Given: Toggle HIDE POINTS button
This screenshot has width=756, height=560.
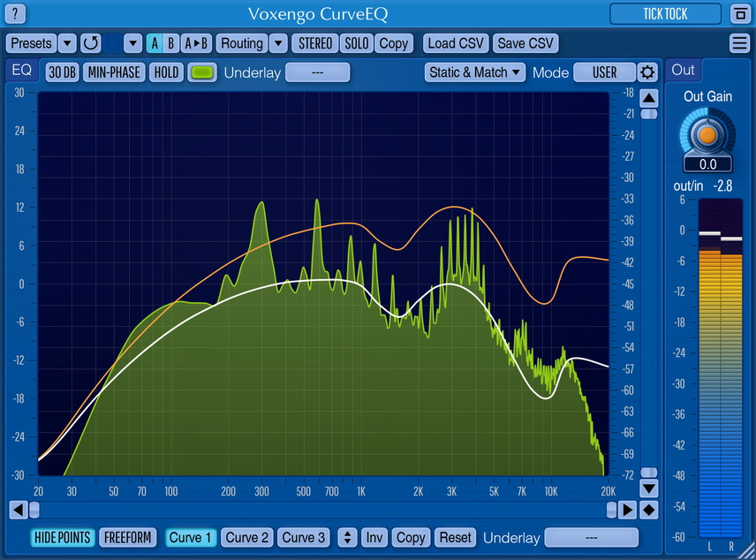Looking at the screenshot, I should pos(63,537).
